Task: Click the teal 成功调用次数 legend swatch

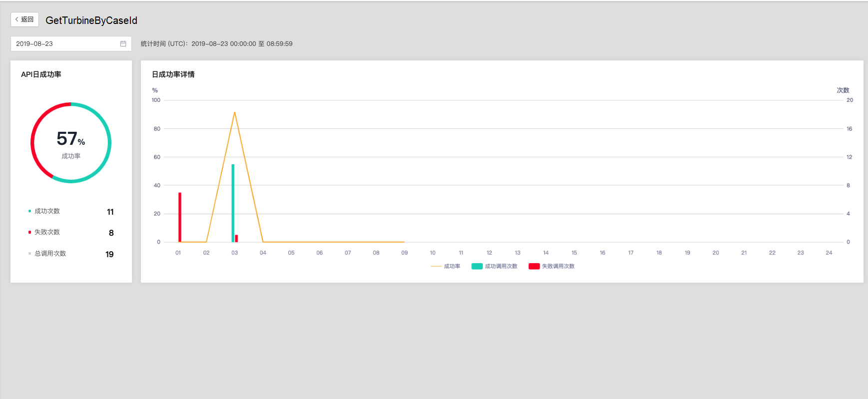Action: pos(477,266)
